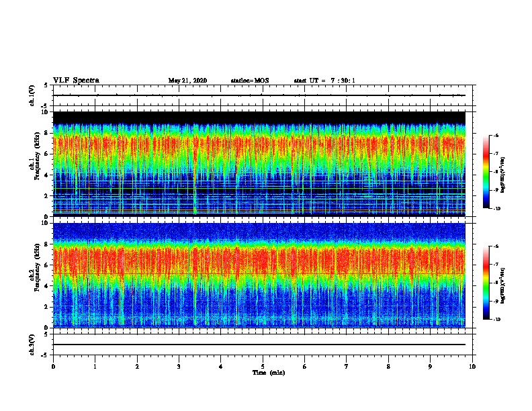This screenshot has height=411, width=532.
Task: Click the '5' tick on ch.1(V) axis
Action: (x=46, y=85)
